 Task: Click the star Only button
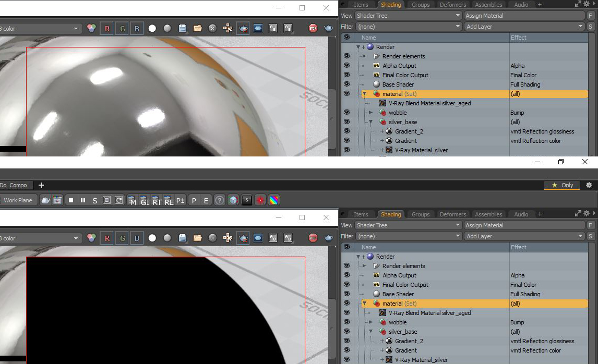point(562,185)
